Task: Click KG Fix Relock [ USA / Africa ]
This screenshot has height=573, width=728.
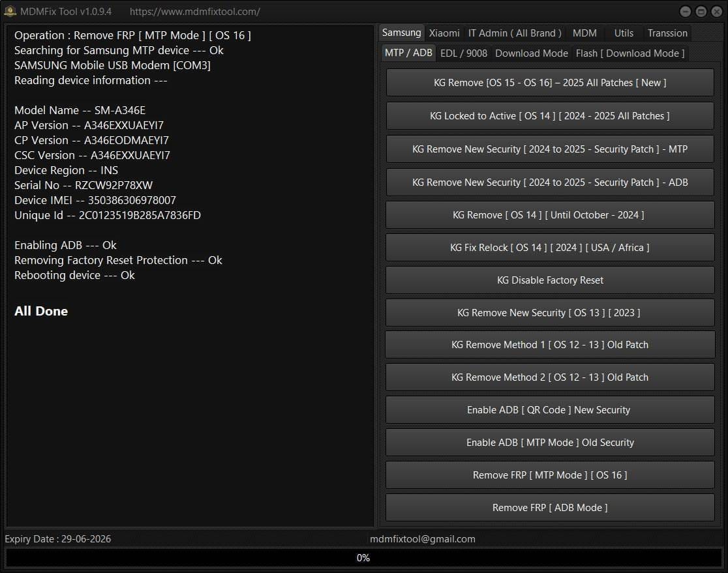Action: click(x=549, y=247)
